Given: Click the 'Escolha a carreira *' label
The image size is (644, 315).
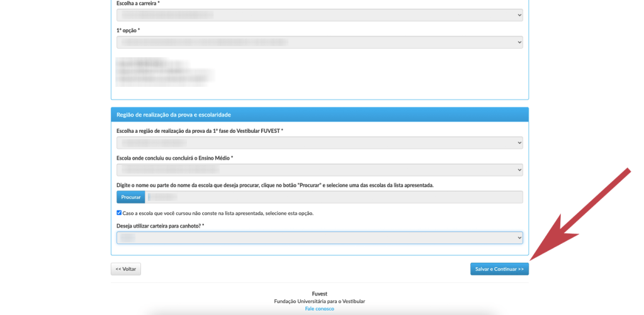Looking at the screenshot, I should click(x=138, y=3).
